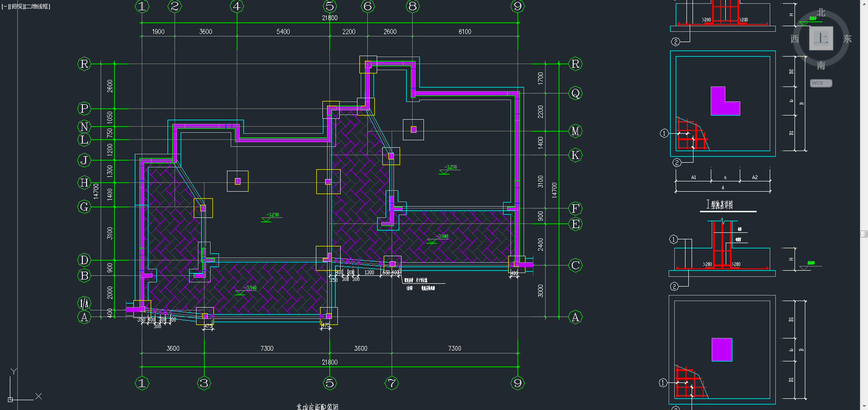
Task: Select grid axis bubble 8
Action: click(413, 7)
